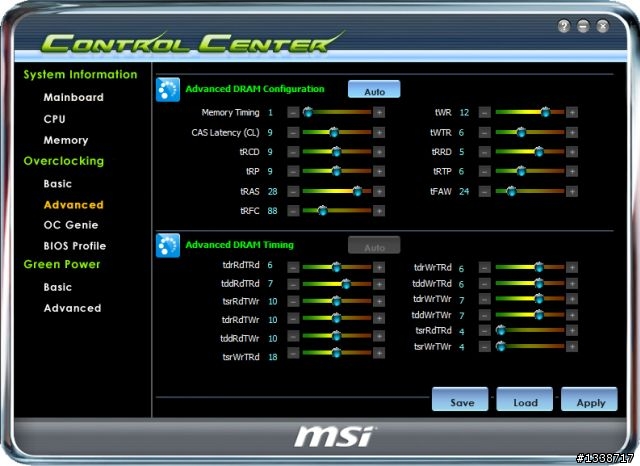The width and height of the screenshot is (640, 466).
Task: Click the tsrWrTWr slider knob
Action: tap(500, 346)
